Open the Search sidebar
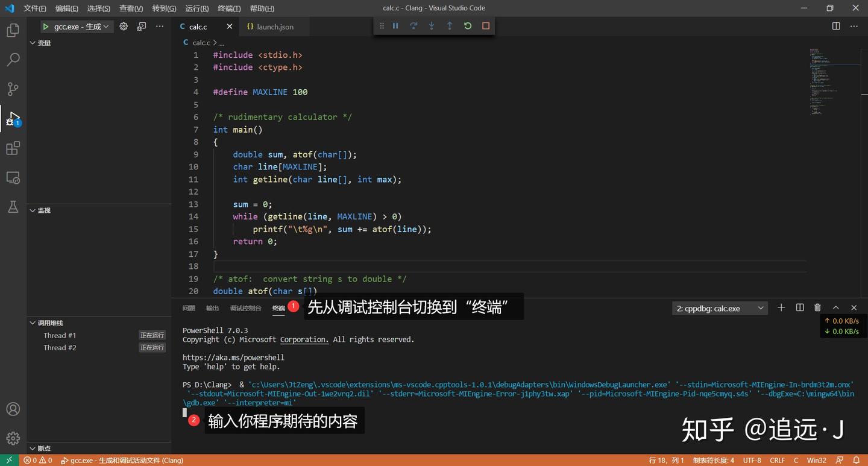The height and width of the screenshot is (466, 868). coord(13,59)
